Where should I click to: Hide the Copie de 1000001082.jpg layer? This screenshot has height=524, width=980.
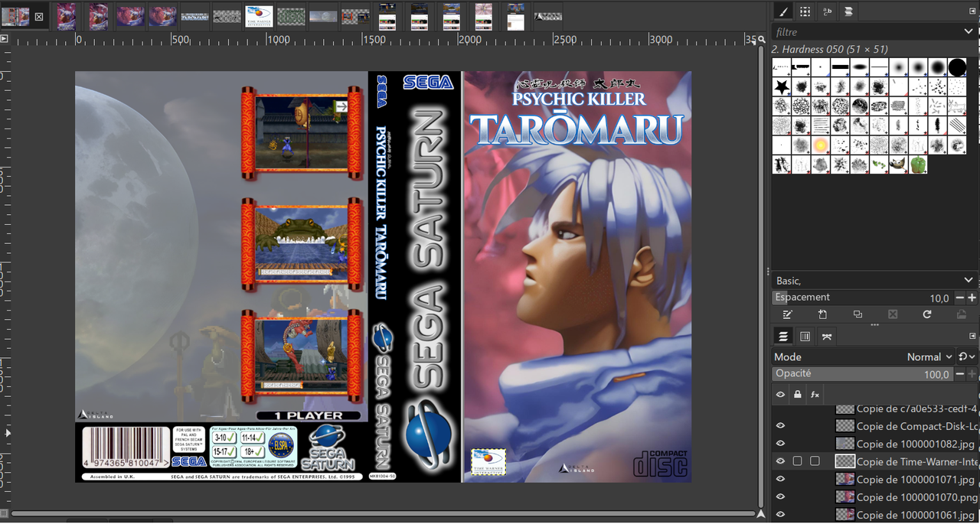pos(780,444)
